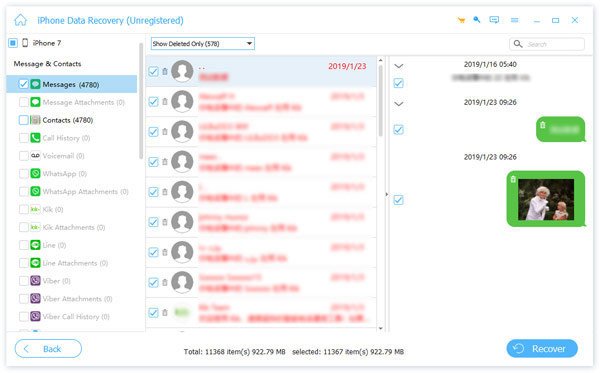The height and width of the screenshot is (373, 600).
Task: Click the Back button
Action: [48, 349]
